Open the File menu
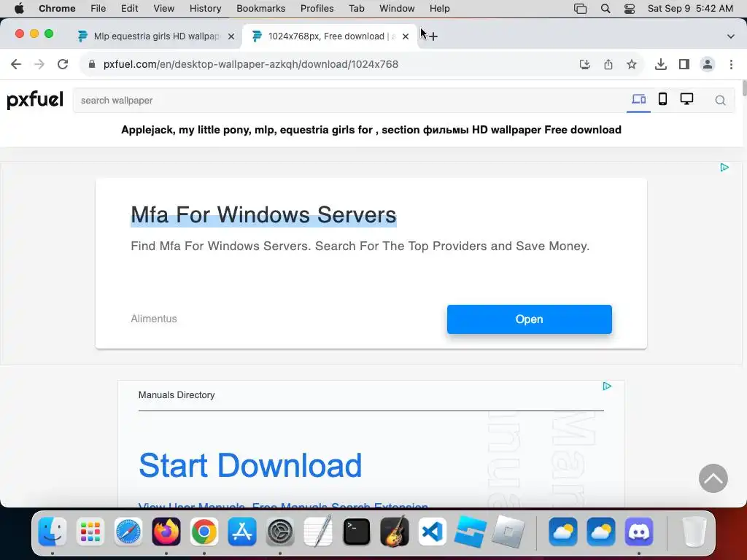The height and width of the screenshot is (560, 747). click(x=98, y=8)
